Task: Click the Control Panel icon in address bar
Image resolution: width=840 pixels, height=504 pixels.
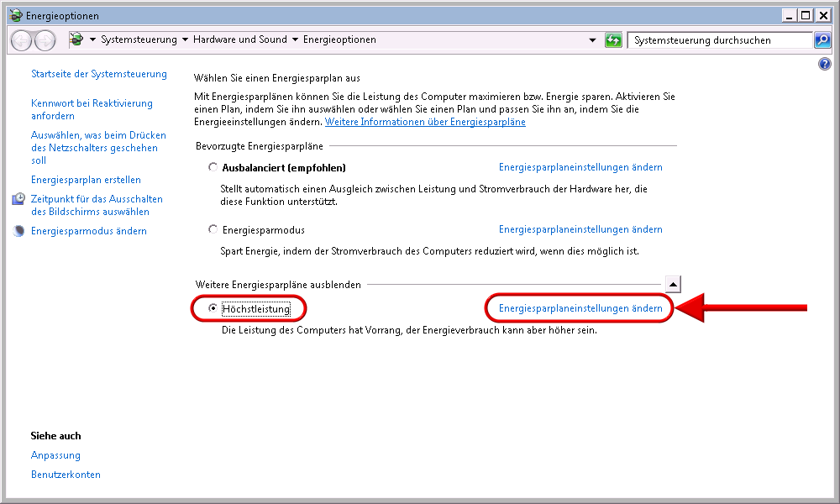Action: [x=76, y=39]
